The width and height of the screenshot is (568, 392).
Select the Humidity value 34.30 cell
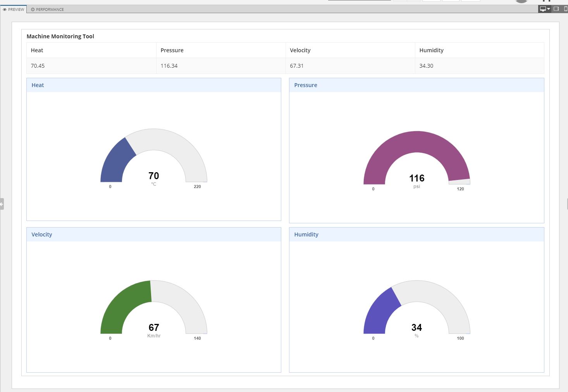click(x=427, y=66)
